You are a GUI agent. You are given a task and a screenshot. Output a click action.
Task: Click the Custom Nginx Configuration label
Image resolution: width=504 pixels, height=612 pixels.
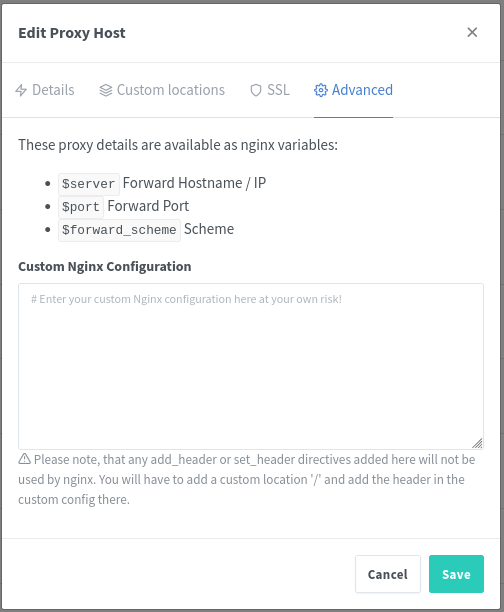105,267
